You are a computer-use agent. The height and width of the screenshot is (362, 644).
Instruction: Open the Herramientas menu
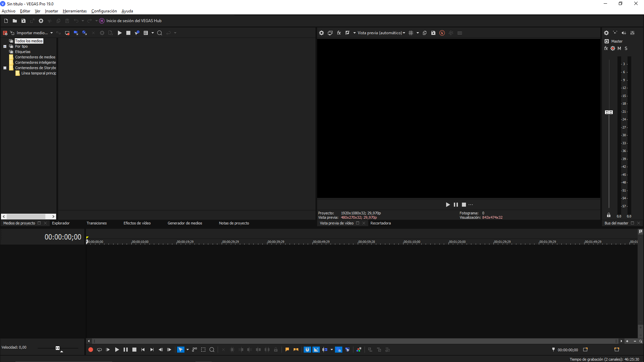click(75, 11)
